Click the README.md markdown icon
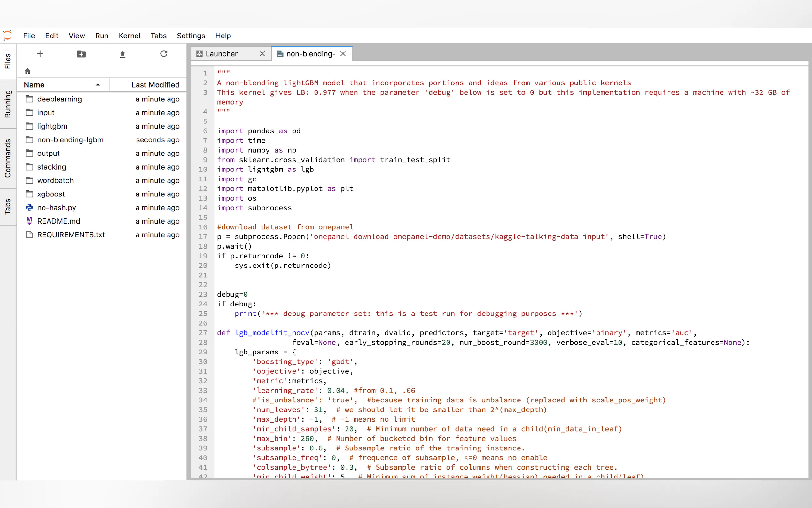This screenshot has width=812, height=508. coord(29,221)
